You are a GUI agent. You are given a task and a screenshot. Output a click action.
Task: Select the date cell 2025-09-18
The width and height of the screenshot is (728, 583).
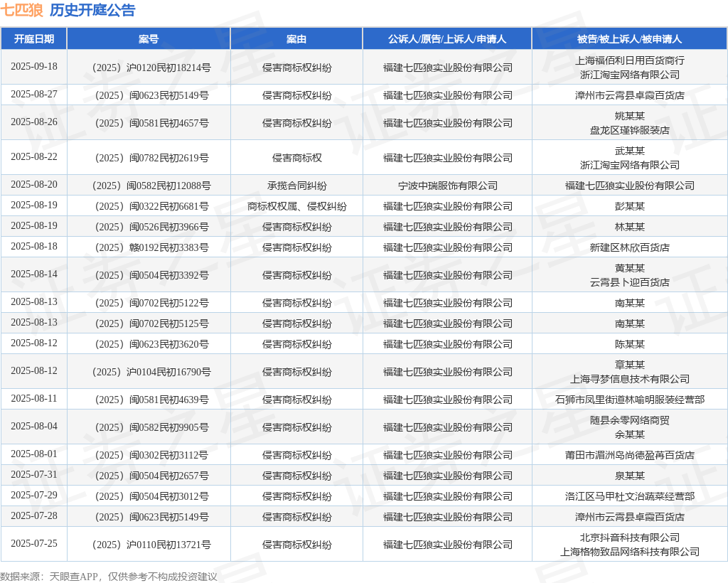coord(34,66)
